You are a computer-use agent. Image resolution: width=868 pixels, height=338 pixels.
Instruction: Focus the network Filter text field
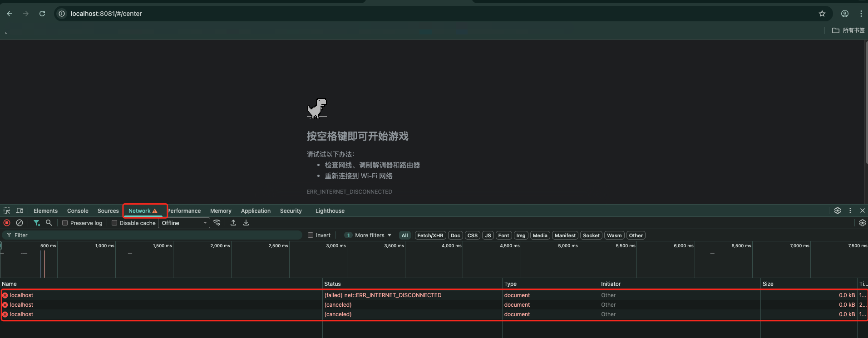(x=152, y=235)
